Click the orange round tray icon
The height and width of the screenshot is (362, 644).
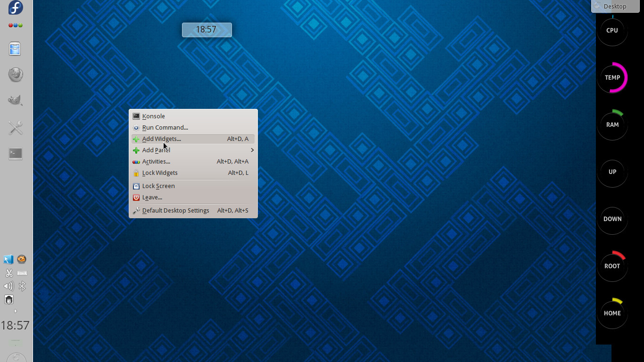tap(22, 259)
